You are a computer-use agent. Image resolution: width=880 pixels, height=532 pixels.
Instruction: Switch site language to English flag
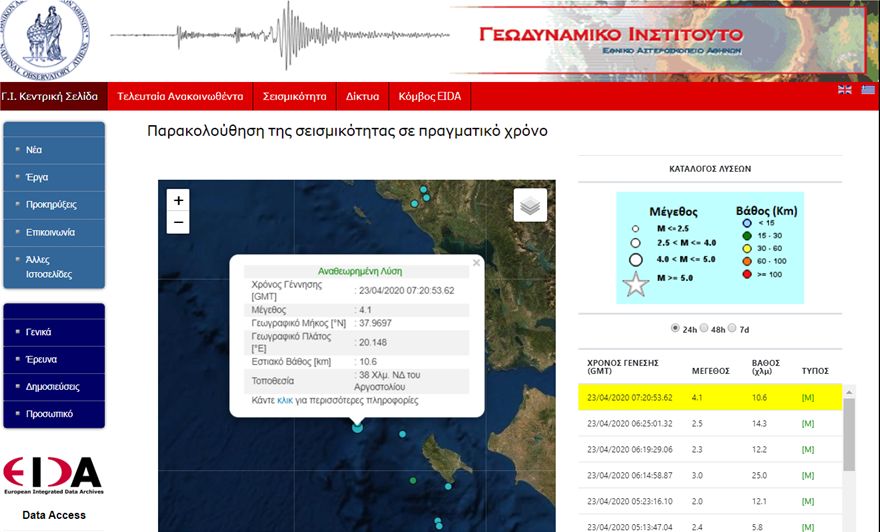pyautogui.click(x=845, y=90)
